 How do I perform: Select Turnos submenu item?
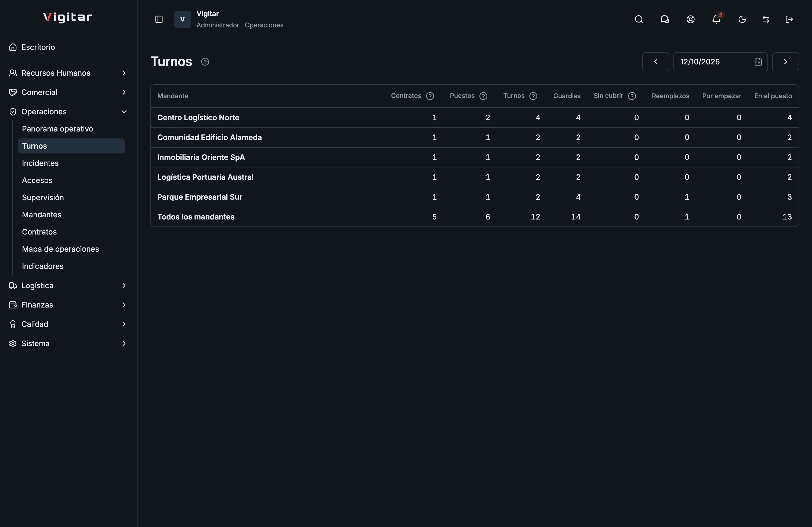coord(71,146)
